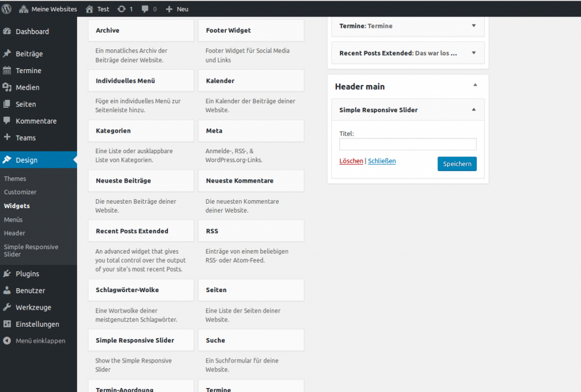Select the Seiten available widget
581x392 pixels.
click(x=251, y=290)
